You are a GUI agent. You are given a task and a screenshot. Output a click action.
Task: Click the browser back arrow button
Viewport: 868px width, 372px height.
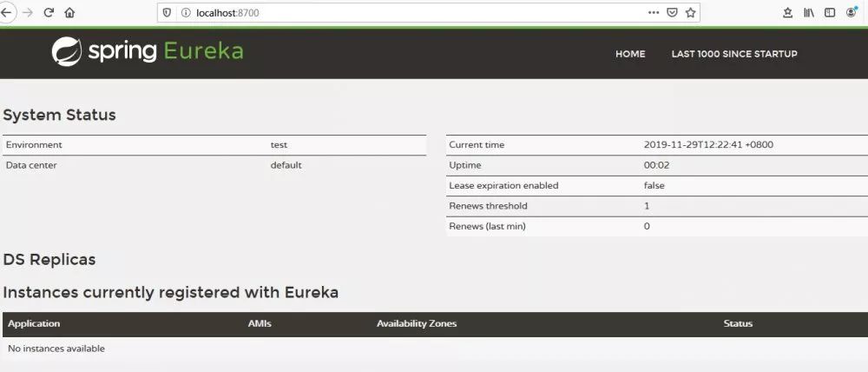[6, 13]
